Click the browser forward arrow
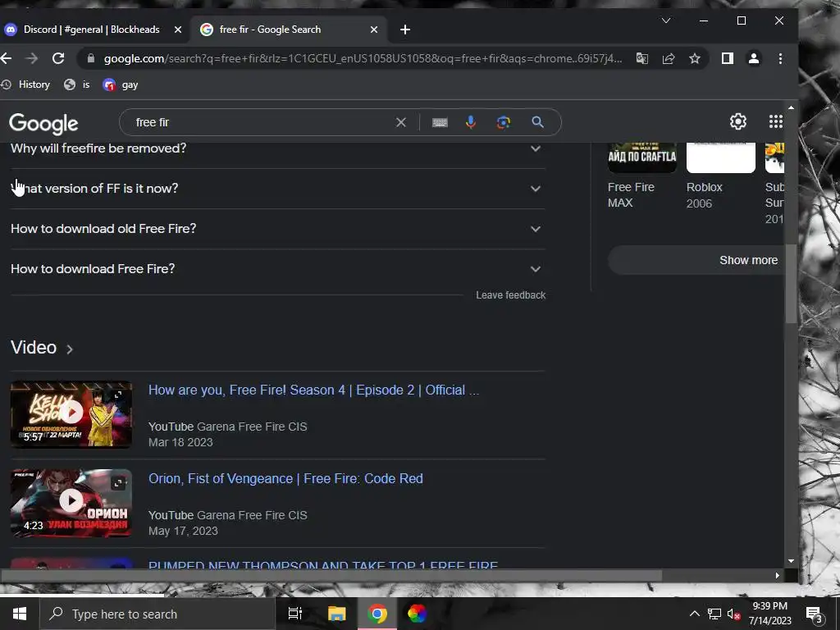 (x=32, y=58)
